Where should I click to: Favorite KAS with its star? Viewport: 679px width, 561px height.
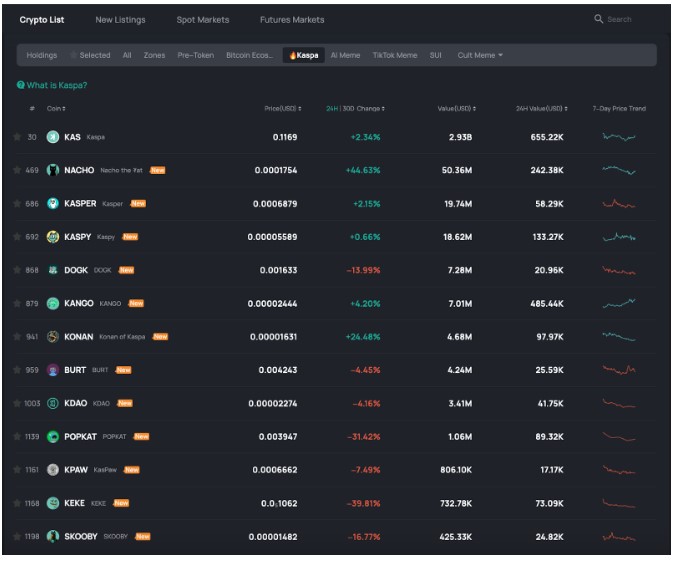(17, 137)
